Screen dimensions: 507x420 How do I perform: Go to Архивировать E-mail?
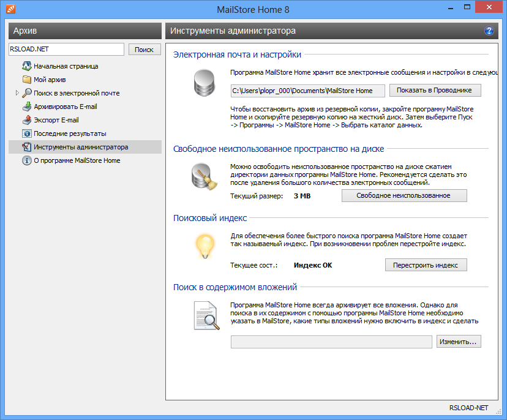tap(66, 107)
